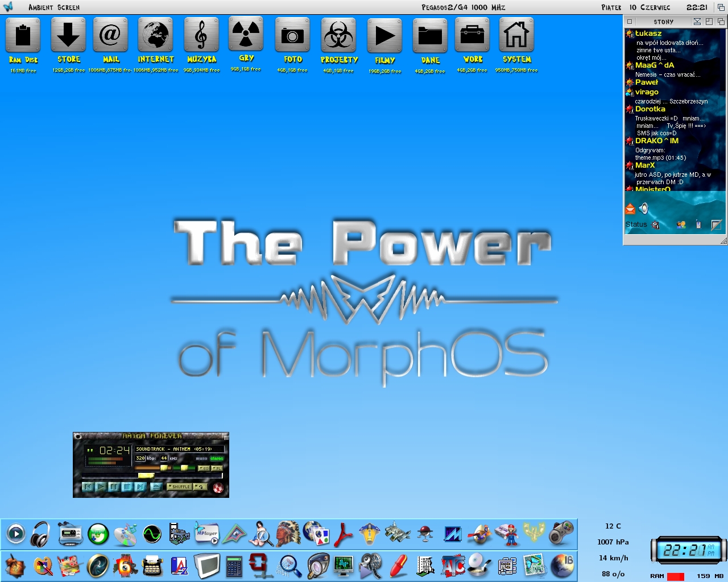Open the red Acrobat PDF reader in the dock
728x582 pixels.
tap(343, 534)
